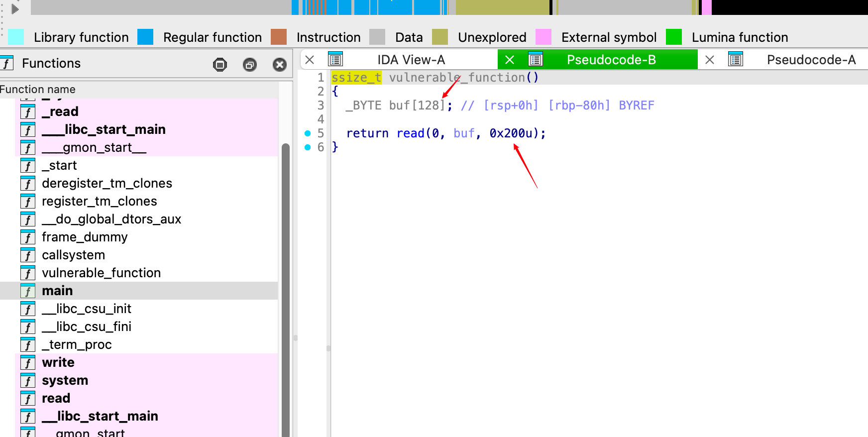Viewport: 868px width, 437px height.
Task: Switch to the IDA View-A tab
Action: 411,60
